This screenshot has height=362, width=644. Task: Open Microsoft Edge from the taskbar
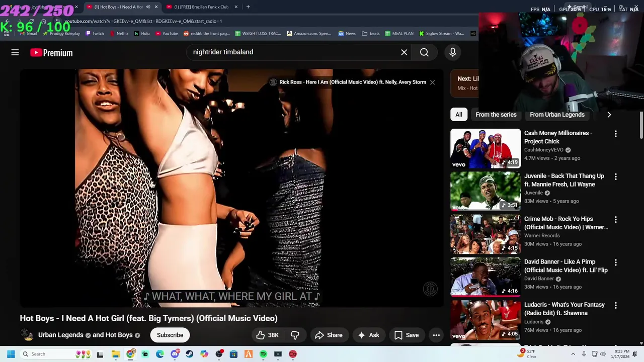click(160, 354)
